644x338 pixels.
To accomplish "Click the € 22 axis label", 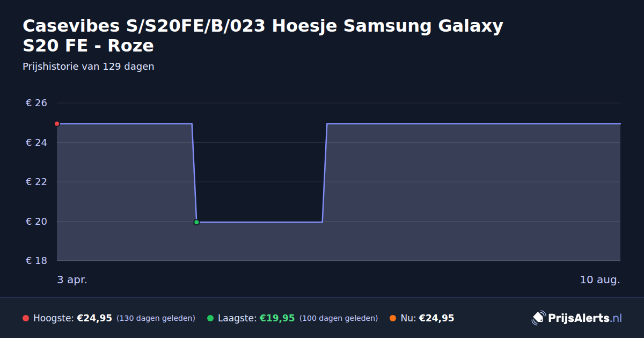I will pos(36,182).
